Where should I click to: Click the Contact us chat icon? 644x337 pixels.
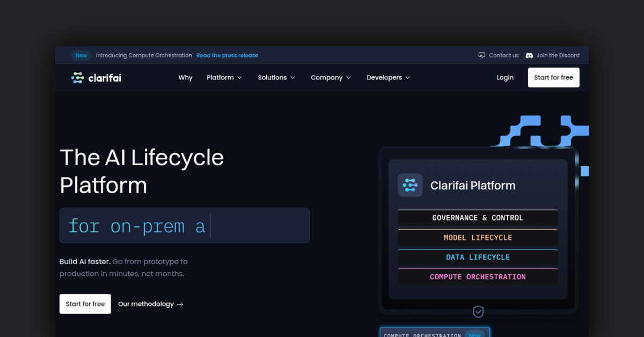point(482,55)
